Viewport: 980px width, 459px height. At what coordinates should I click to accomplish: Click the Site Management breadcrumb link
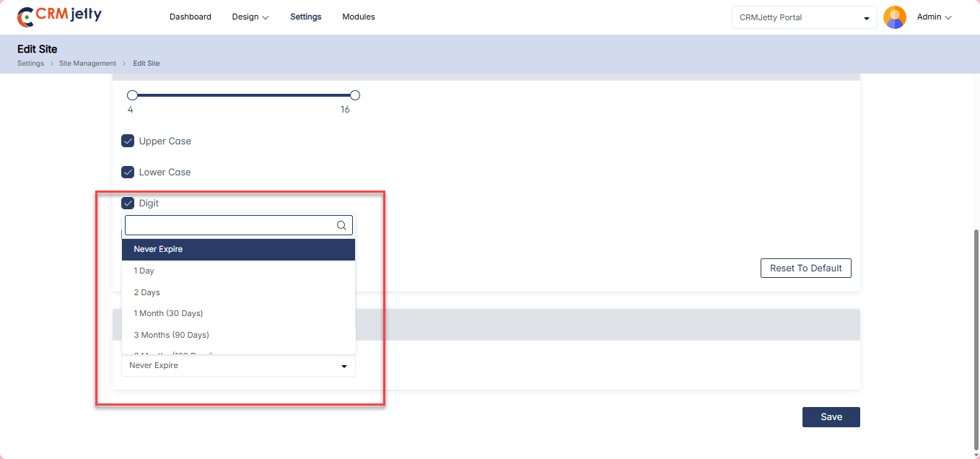click(x=87, y=64)
